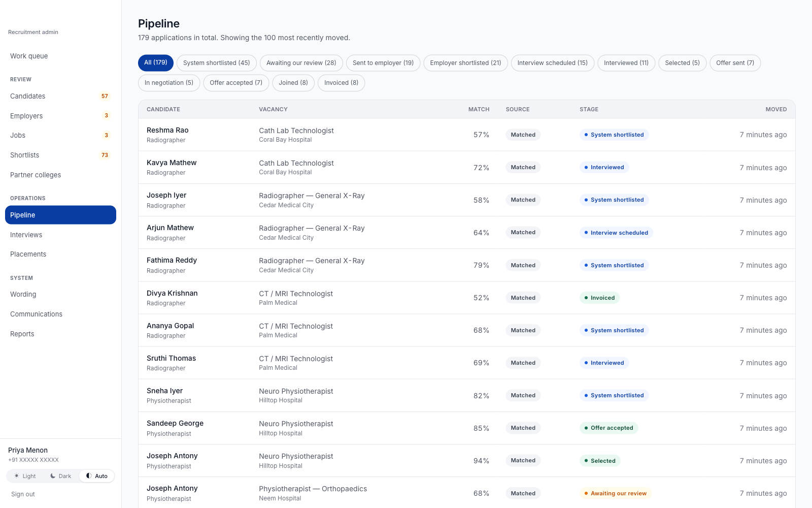The image size is (812, 508).
Task: Click the MATCH column header
Action: point(479,109)
